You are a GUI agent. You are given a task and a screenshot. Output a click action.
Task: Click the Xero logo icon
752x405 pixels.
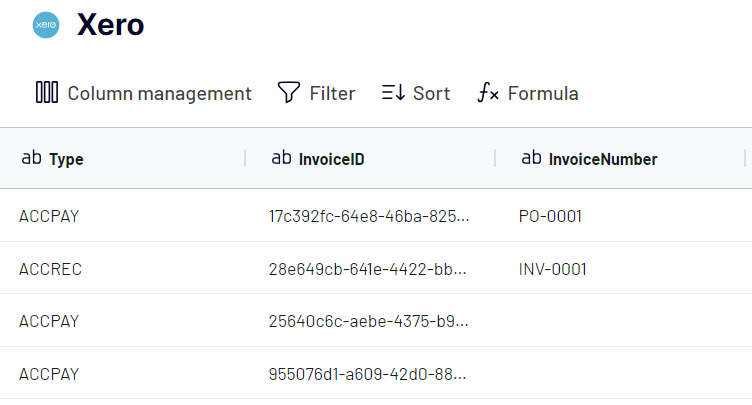click(x=46, y=25)
